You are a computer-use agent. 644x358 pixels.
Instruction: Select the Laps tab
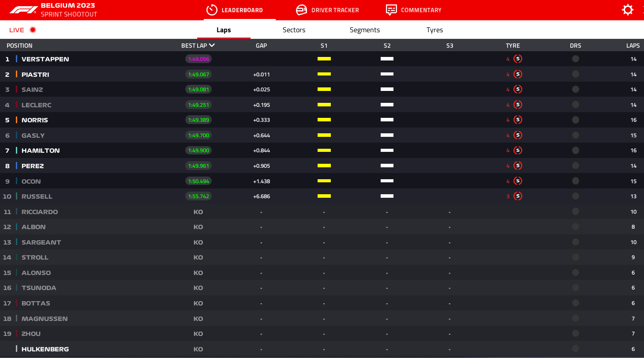(x=224, y=30)
